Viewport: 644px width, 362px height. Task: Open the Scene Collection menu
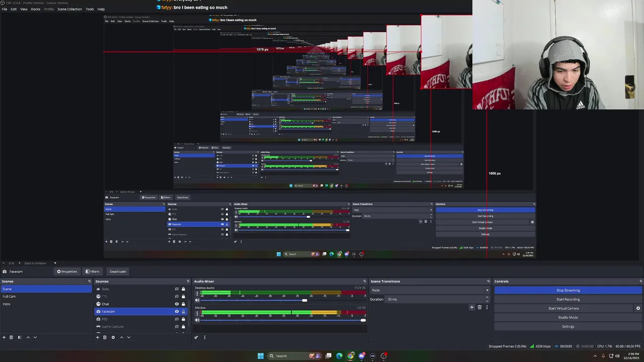pyautogui.click(x=69, y=9)
